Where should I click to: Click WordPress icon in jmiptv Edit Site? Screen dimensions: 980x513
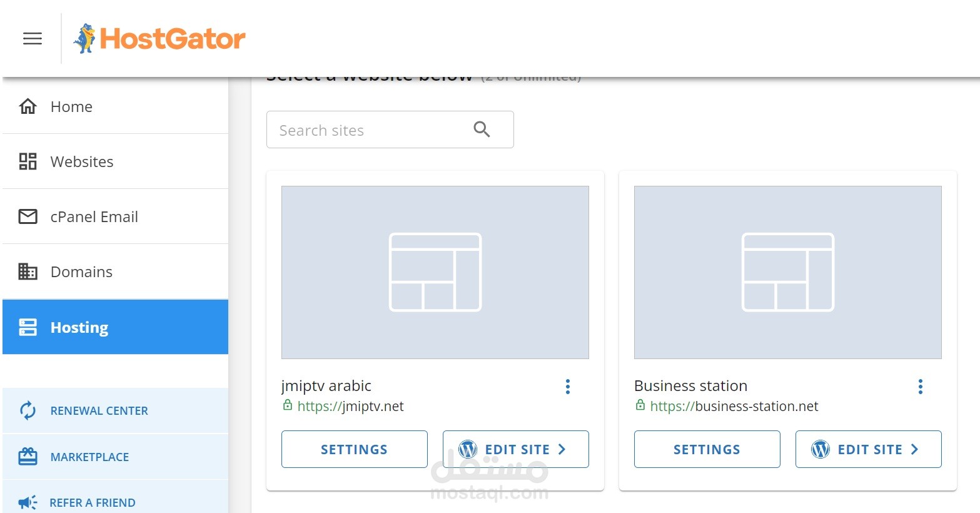[x=468, y=449]
